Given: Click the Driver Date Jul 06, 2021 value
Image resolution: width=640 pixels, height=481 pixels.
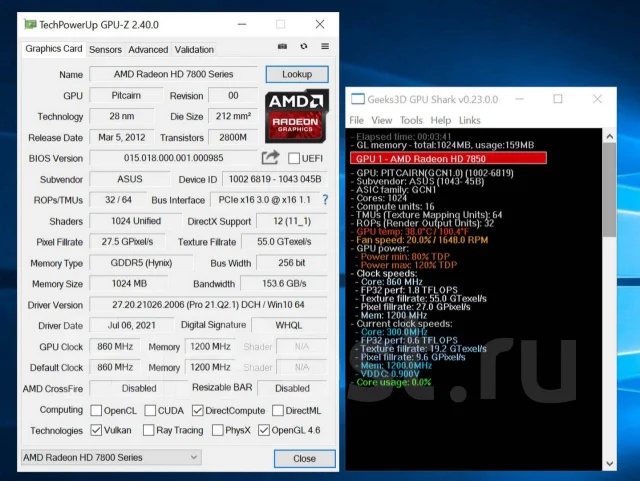Looking at the screenshot, I should 131,325.
